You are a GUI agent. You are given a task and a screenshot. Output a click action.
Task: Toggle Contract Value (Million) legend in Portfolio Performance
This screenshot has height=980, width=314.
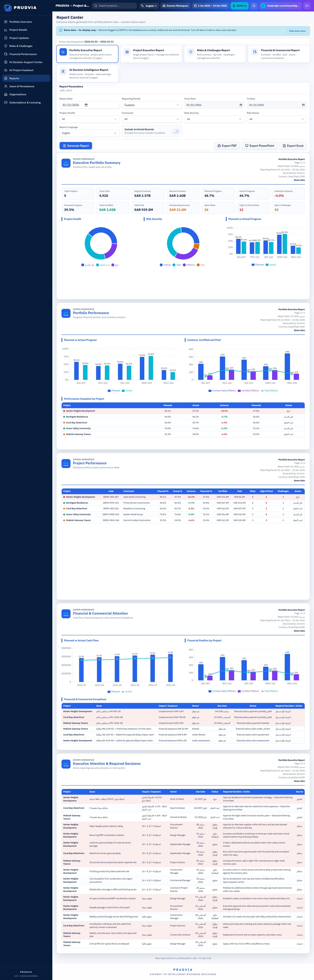(222, 391)
